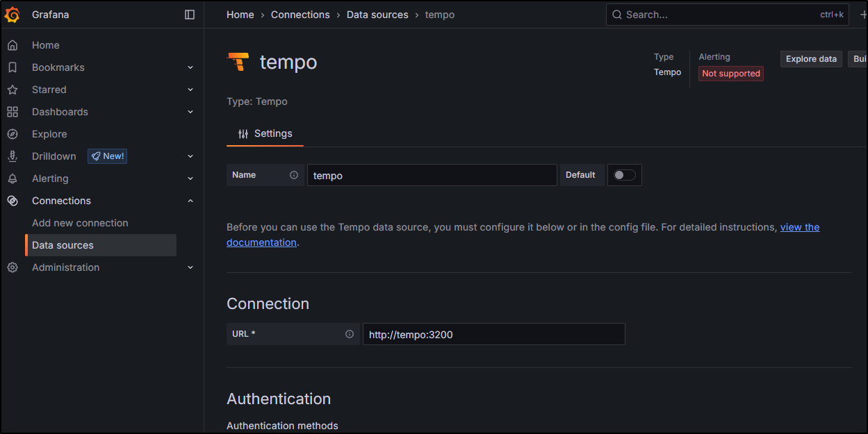Click the Type: Tempo subtitle text

coord(257,101)
